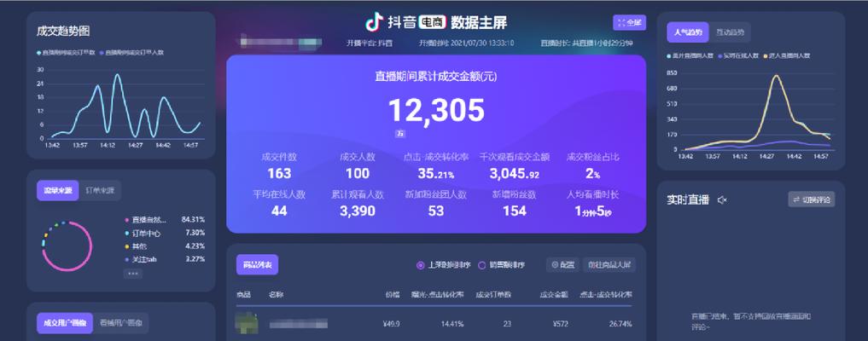Click the 成交人数 value 100
This screenshot has width=868, height=341.
coord(358,174)
